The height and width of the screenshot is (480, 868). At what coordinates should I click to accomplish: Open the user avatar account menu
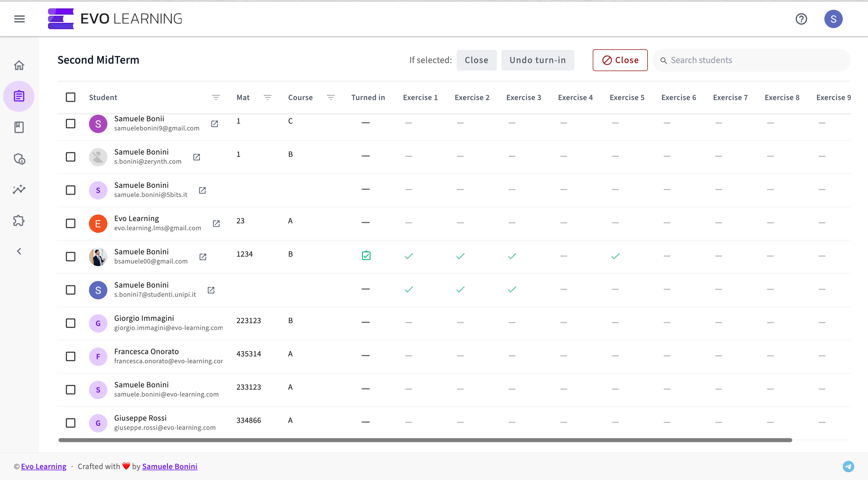(833, 19)
